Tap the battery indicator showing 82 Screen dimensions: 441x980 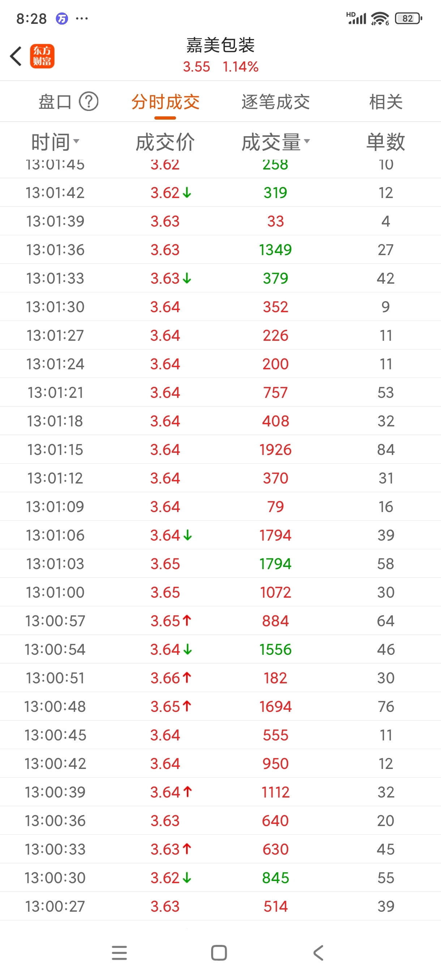409,18
